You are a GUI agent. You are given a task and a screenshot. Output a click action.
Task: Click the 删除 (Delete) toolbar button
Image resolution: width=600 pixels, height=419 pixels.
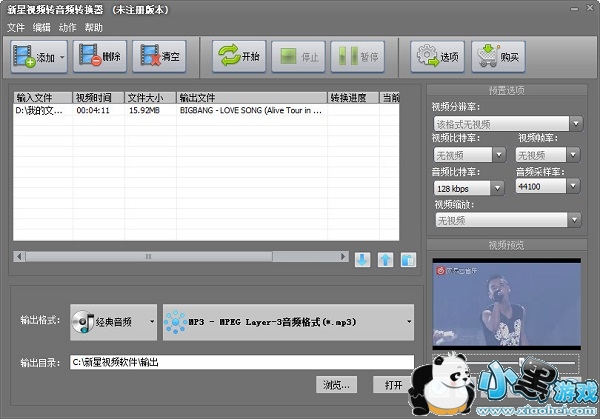100,57
